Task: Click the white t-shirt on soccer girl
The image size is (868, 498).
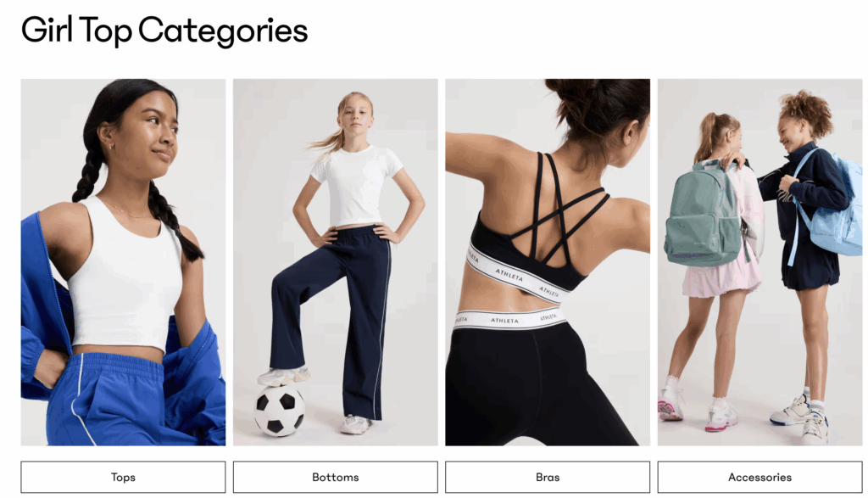Action: coord(356,186)
